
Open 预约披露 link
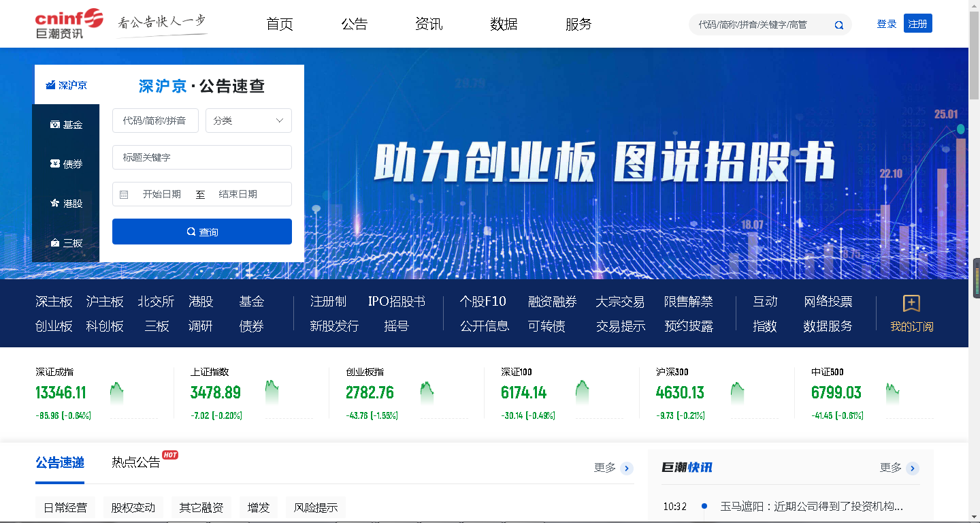pyautogui.click(x=689, y=326)
